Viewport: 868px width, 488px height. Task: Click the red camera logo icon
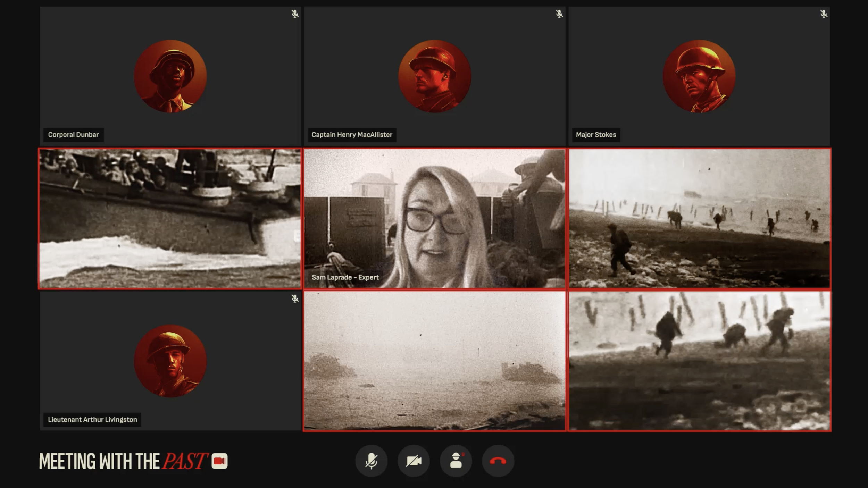click(x=219, y=461)
